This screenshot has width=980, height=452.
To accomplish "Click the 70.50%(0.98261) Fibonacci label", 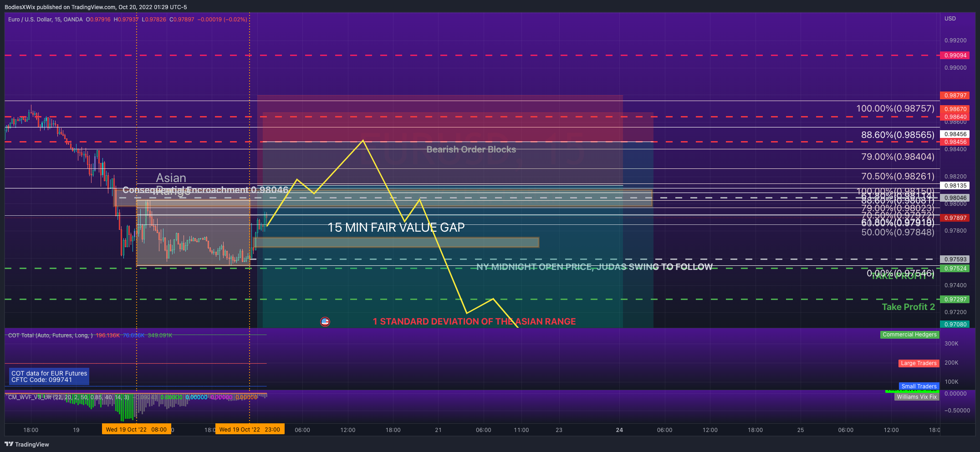I will pyautogui.click(x=898, y=176).
